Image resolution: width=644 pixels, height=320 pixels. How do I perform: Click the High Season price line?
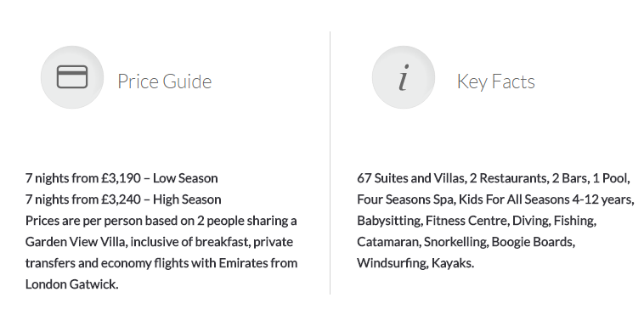coord(123,199)
